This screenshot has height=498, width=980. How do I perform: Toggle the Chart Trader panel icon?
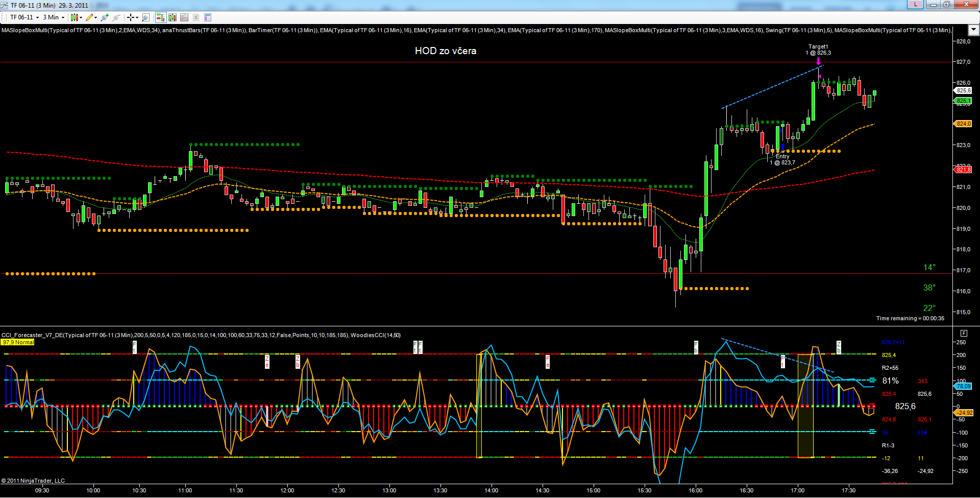(160, 17)
